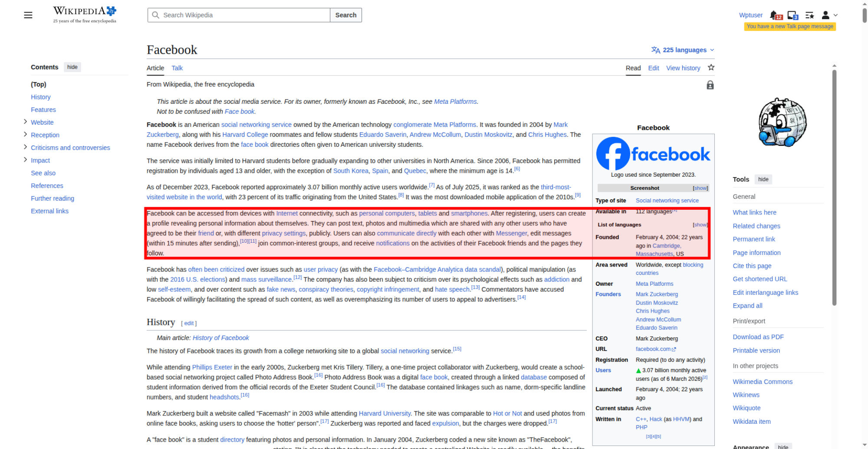Open the user account dropdown menu
Image resolution: width=868 pixels, height=449 pixels.
coord(829,15)
